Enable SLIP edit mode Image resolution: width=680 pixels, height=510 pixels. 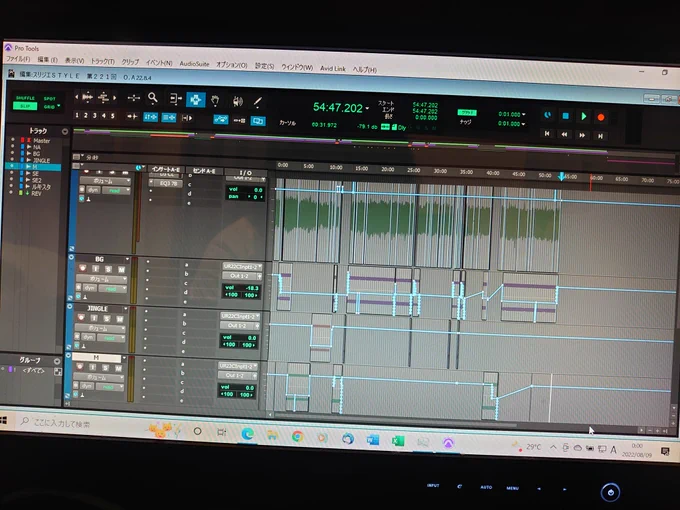[25, 106]
